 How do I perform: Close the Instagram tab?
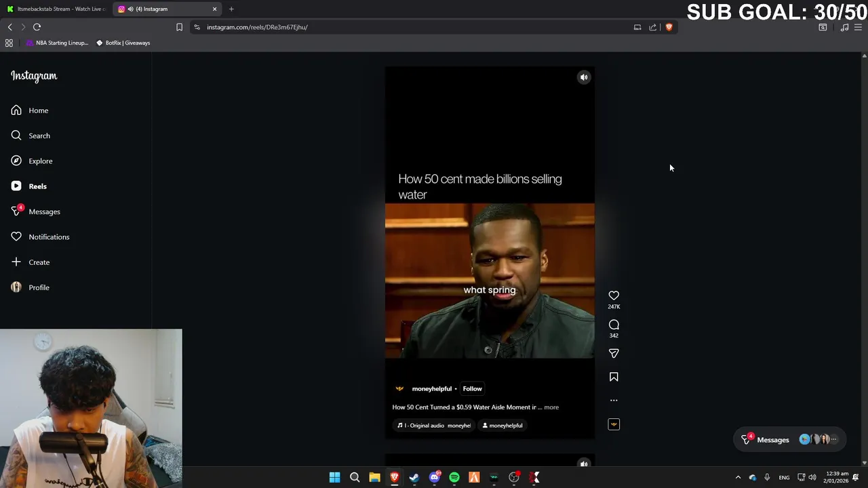(x=215, y=9)
